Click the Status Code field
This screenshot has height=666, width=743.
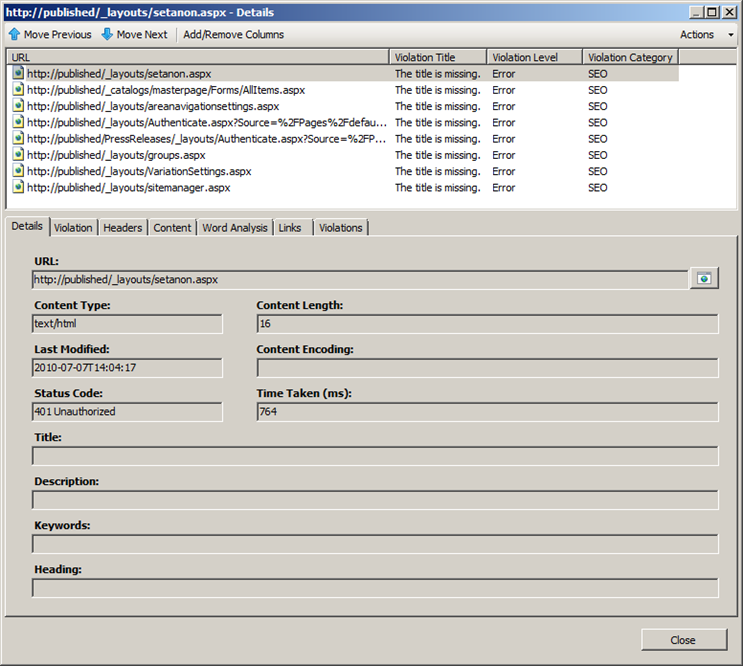coord(127,412)
